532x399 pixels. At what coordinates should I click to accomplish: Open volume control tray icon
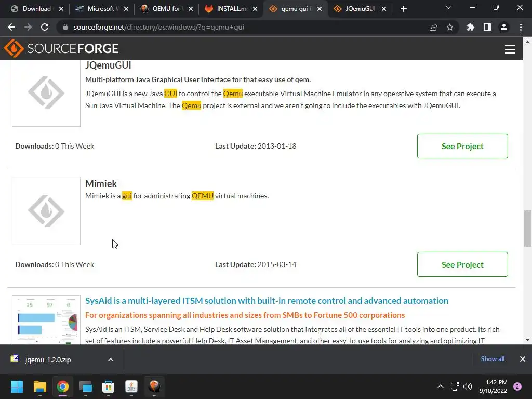468,387
